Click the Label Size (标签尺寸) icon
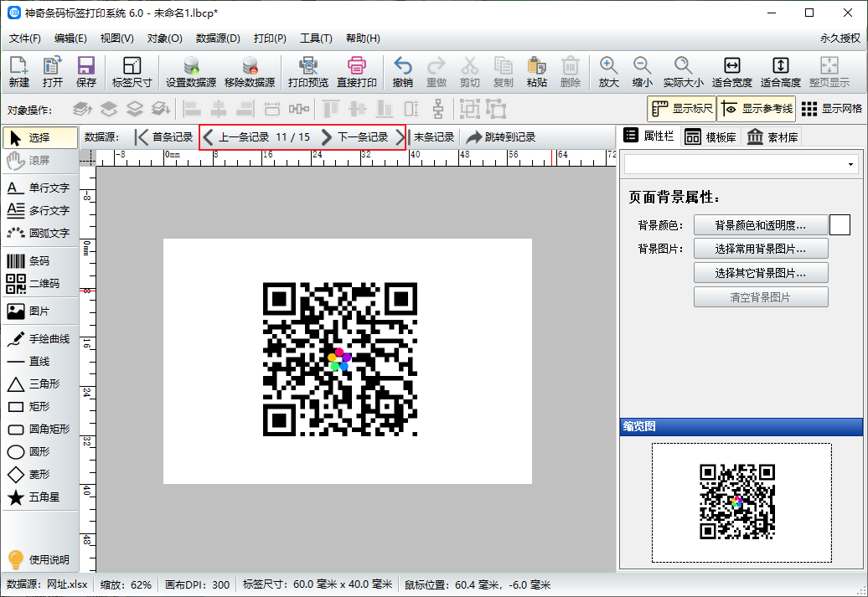 [x=132, y=72]
